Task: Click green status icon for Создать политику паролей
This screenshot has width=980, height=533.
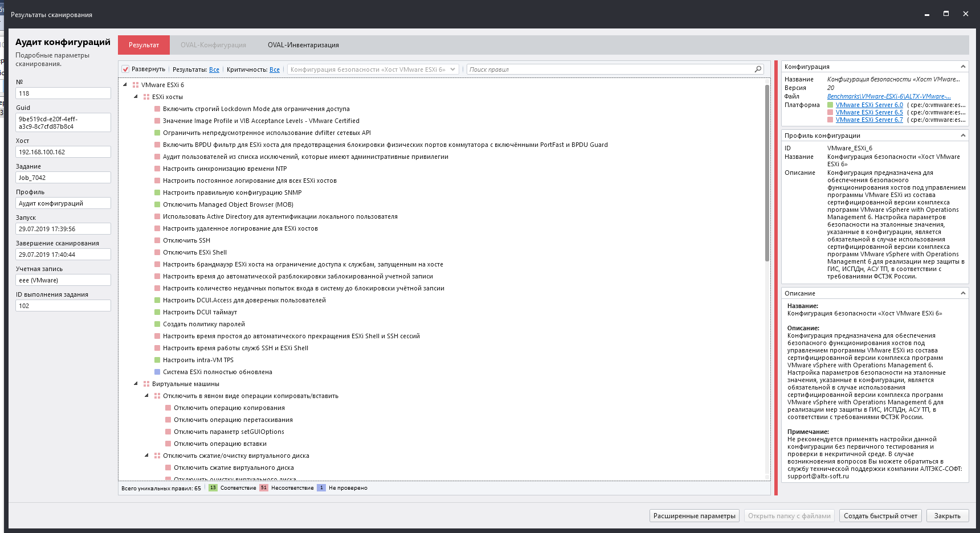Action: click(157, 324)
